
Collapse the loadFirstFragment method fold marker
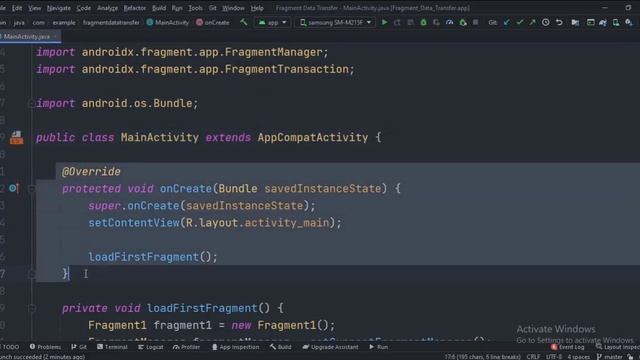pyautogui.click(x=31, y=308)
